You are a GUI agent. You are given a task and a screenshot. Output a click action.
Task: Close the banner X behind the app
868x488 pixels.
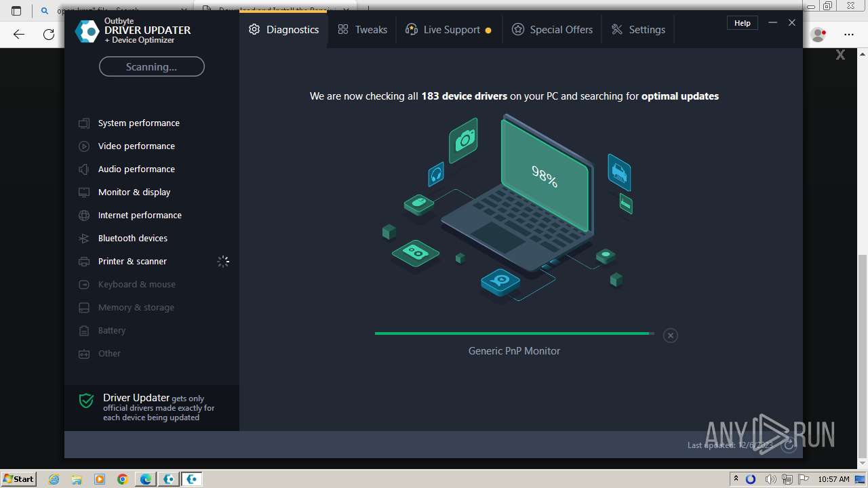coord(840,55)
